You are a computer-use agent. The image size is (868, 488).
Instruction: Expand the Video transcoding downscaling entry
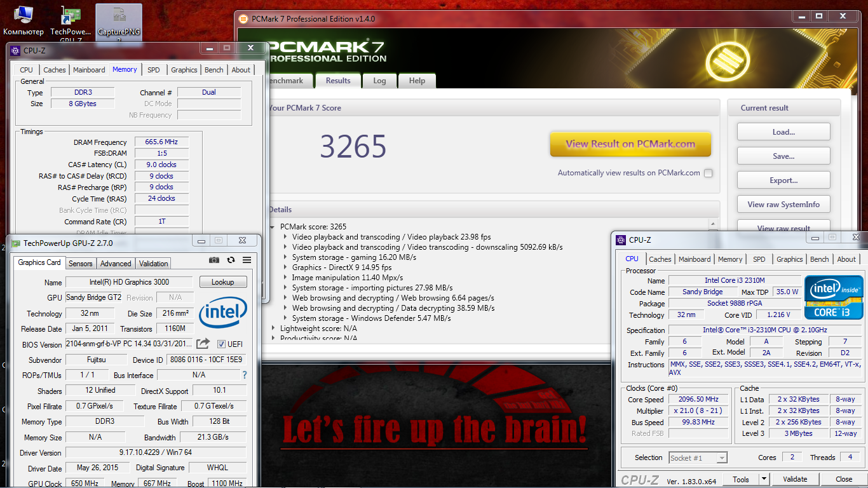pyautogui.click(x=285, y=247)
